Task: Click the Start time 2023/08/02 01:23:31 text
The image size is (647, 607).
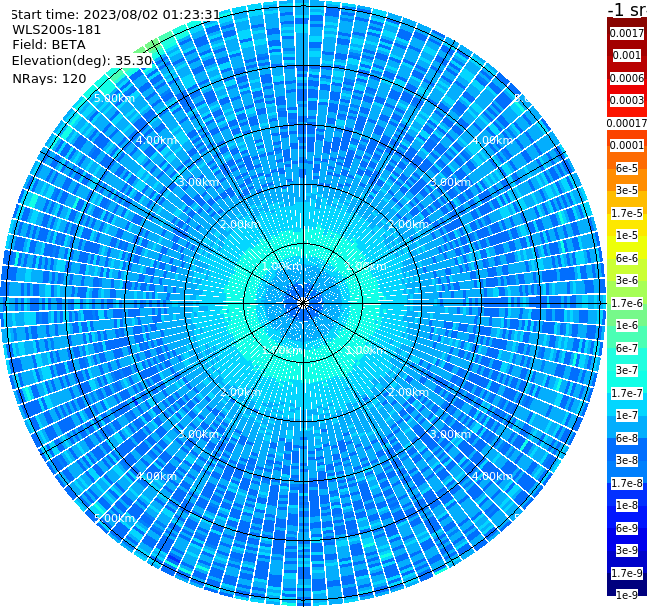Action: (x=115, y=14)
